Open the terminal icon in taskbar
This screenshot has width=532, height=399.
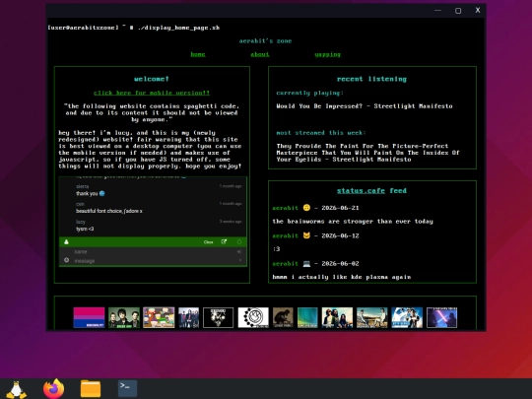tap(127, 388)
